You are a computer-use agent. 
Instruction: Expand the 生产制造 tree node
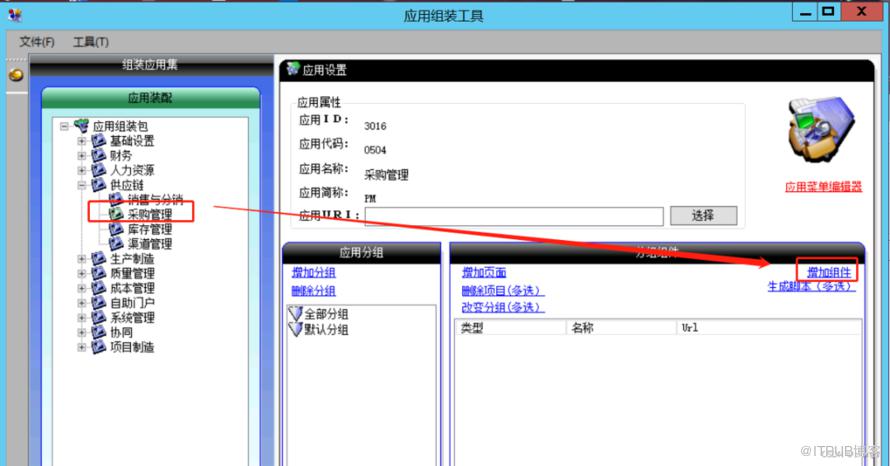click(x=82, y=259)
